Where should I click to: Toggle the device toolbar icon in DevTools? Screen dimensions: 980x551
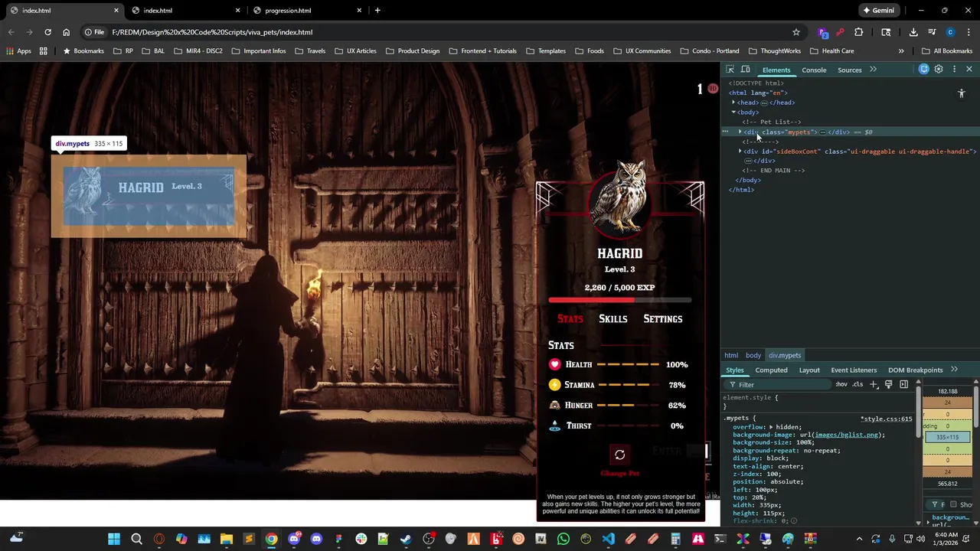click(x=745, y=70)
